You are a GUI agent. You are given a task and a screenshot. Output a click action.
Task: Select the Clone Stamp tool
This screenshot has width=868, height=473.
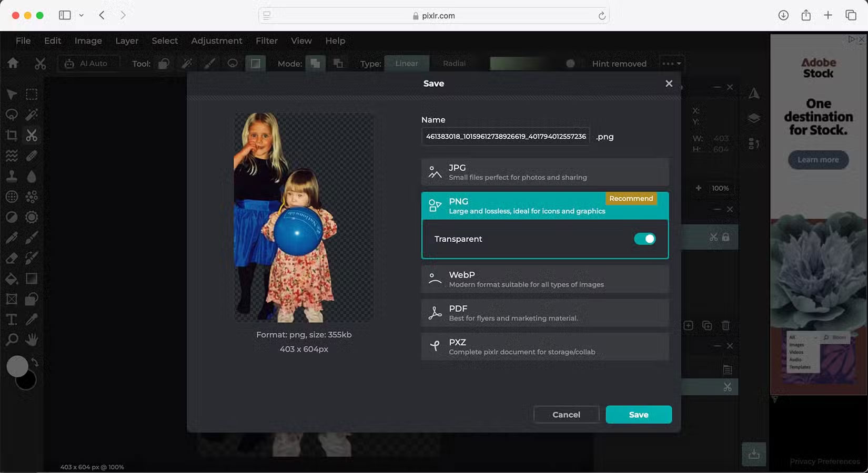point(12,176)
